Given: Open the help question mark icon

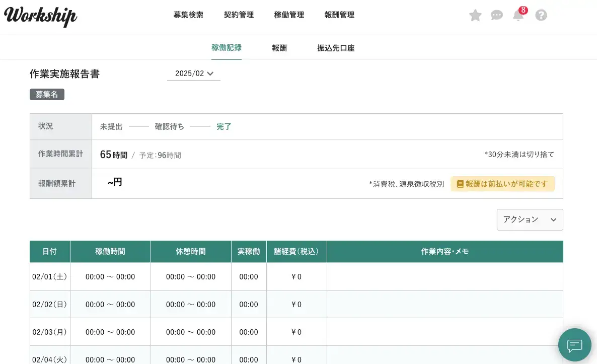Looking at the screenshot, I should (541, 15).
